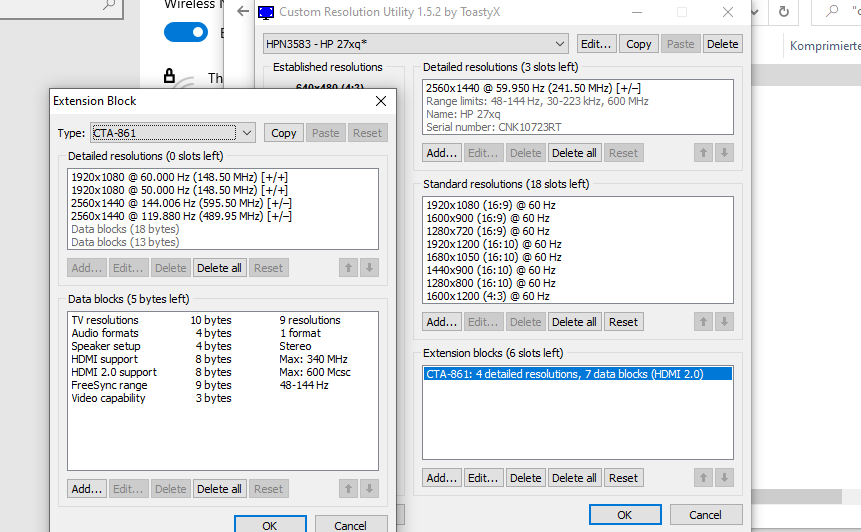Select the FreeSync range data block
This screenshot has width=861, height=532.
point(109,385)
